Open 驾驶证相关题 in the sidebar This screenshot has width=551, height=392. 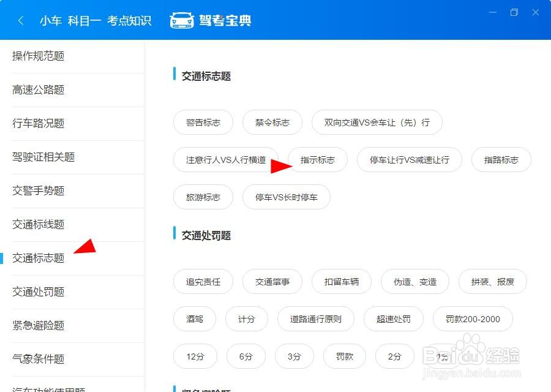[72, 157]
